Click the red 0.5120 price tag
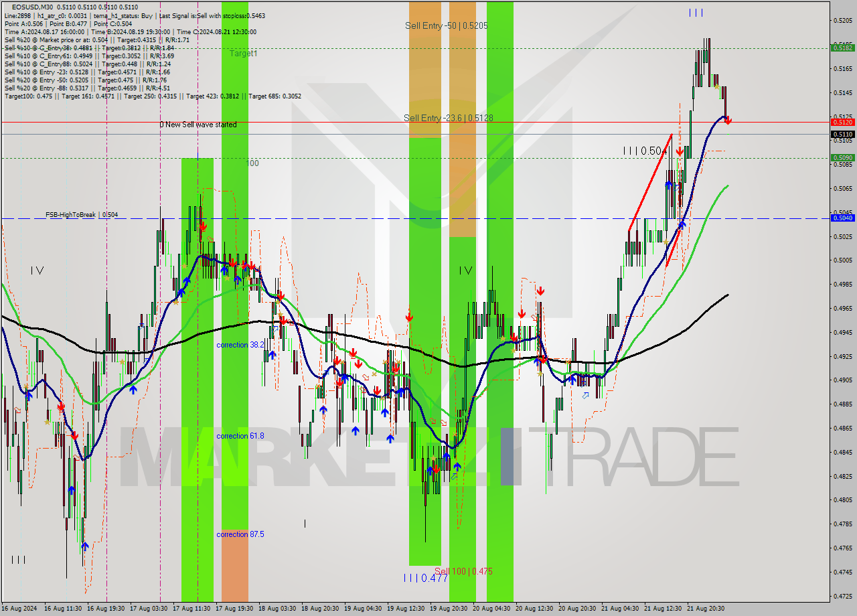Viewport: 857px width, 616px height. pyautogui.click(x=842, y=122)
